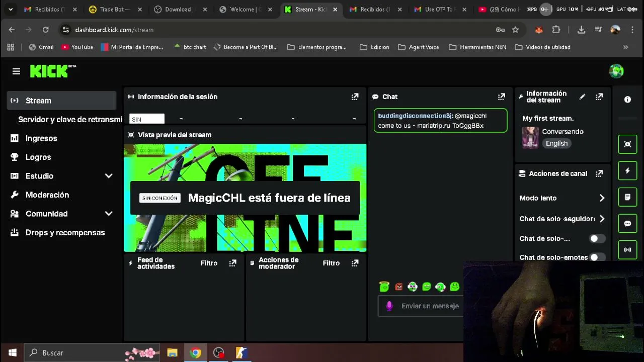Viewport: 644px width, 362px height.
Task: Open File Explorer in taskbar
Action: 172,353
